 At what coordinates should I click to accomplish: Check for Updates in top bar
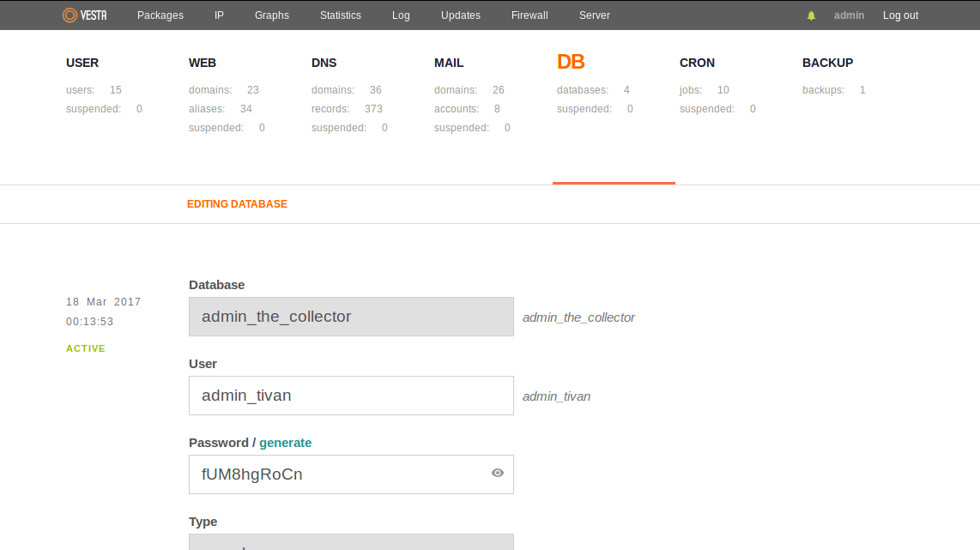pyautogui.click(x=461, y=15)
